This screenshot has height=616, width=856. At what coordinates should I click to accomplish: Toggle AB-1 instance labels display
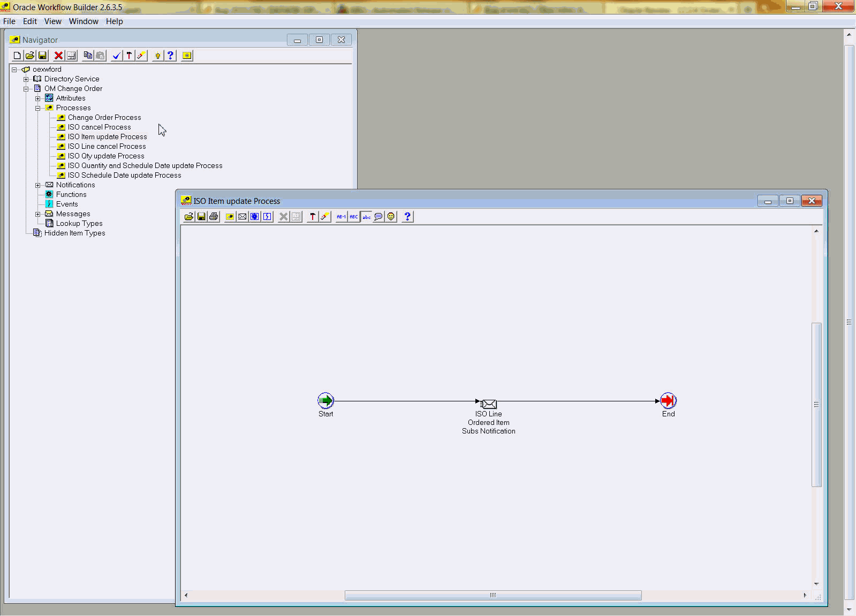pos(341,217)
